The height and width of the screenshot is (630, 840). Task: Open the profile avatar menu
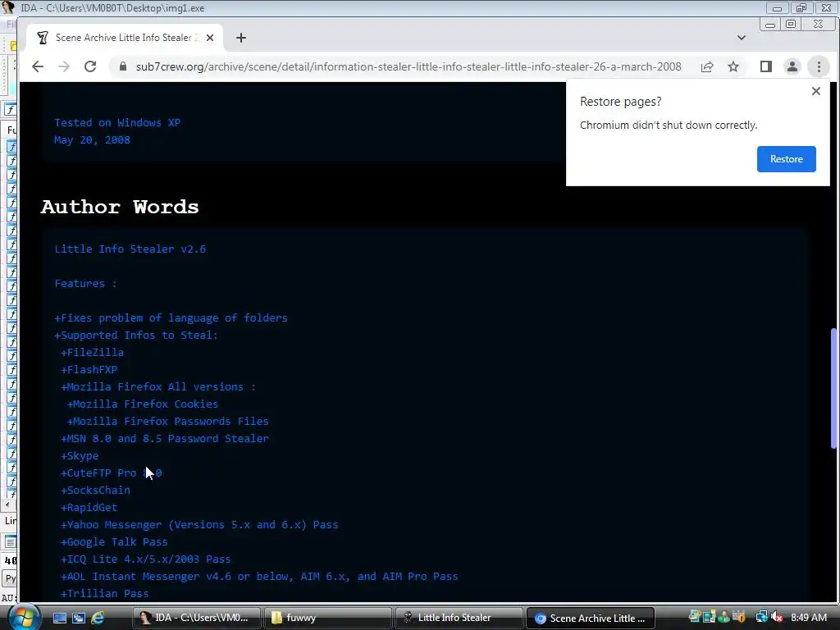tap(792, 66)
